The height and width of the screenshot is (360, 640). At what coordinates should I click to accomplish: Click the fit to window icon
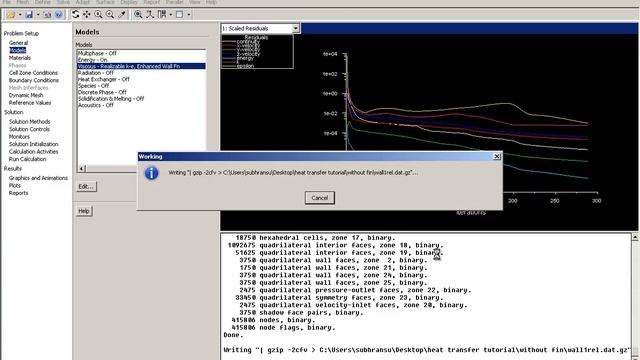point(138,14)
